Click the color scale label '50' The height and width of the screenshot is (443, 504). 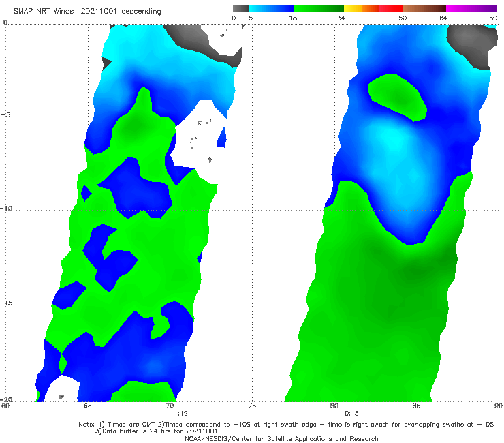[x=403, y=18]
